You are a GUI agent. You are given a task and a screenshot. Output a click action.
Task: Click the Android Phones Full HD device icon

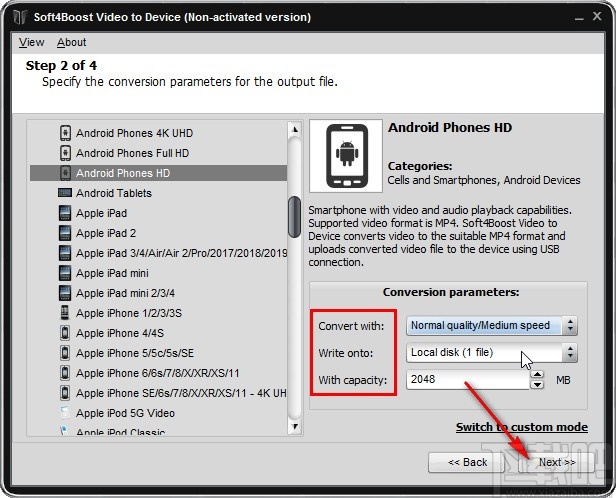click(65, 153)
